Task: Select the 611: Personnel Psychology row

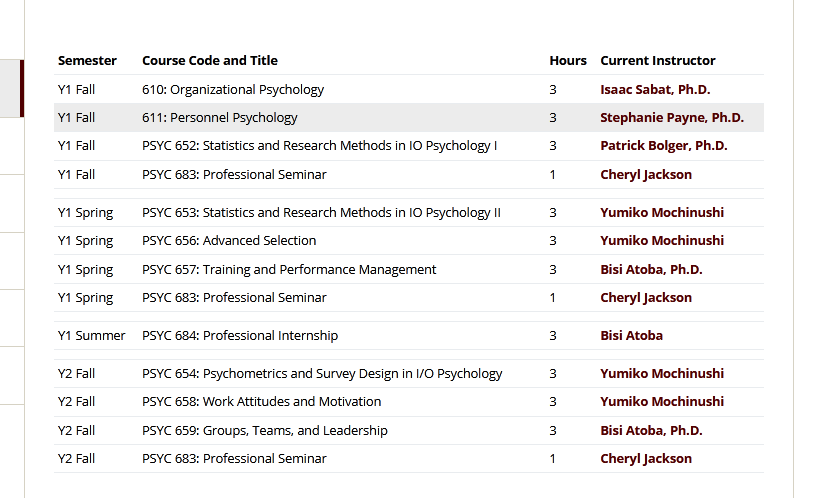Action: pos(408,118)
